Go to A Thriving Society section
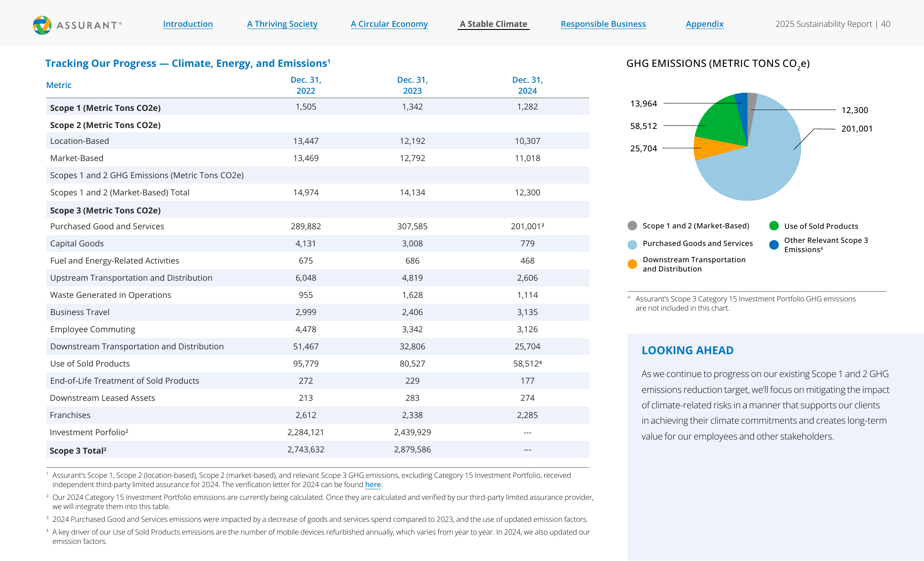Screen dimensions: 924x561 pyautogui.click(x=282, y=24)
